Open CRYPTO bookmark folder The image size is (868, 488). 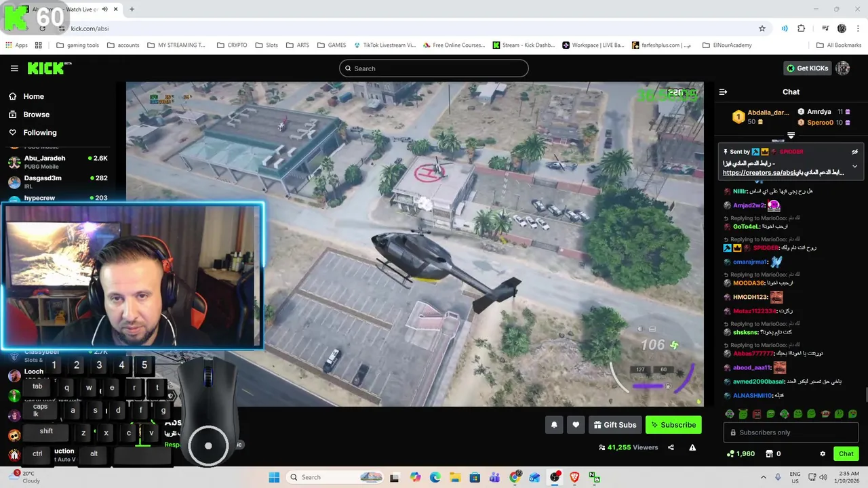(x=232, y=45)
